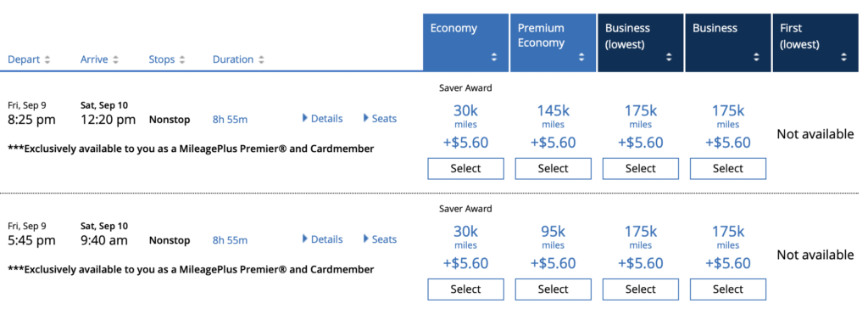
Task: Select 30k Economy fare on 8:25 pm flight
Action: point(465,169)
